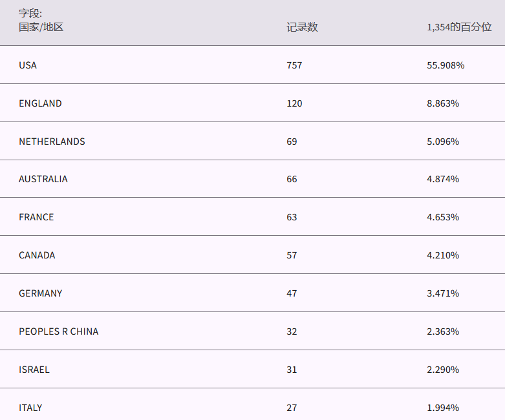The image size is (505, 420).
Task: Select the 5.096% percentage cell
Action: [x=443, y=142]
